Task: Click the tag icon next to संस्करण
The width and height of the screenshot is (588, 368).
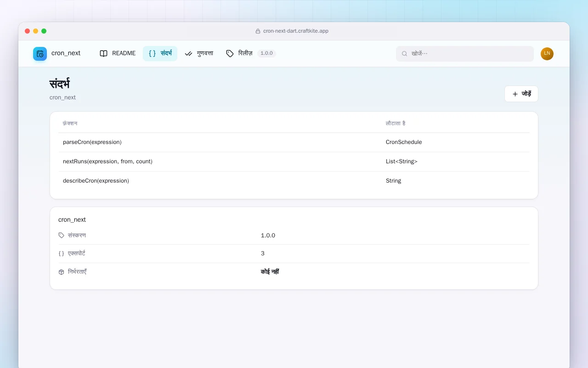Action: pyautogui.click(x=62, y=236)
